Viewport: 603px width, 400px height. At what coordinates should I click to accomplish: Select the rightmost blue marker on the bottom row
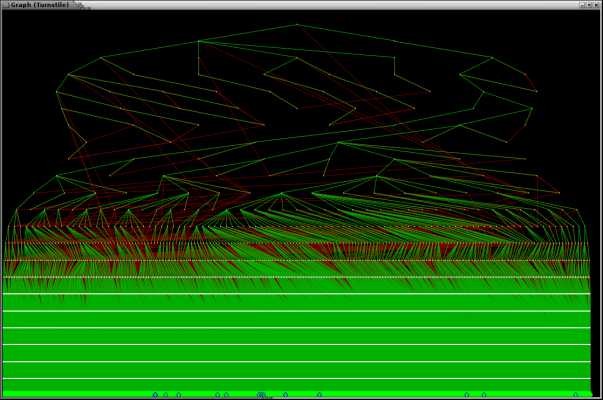(x=576, y=395)
